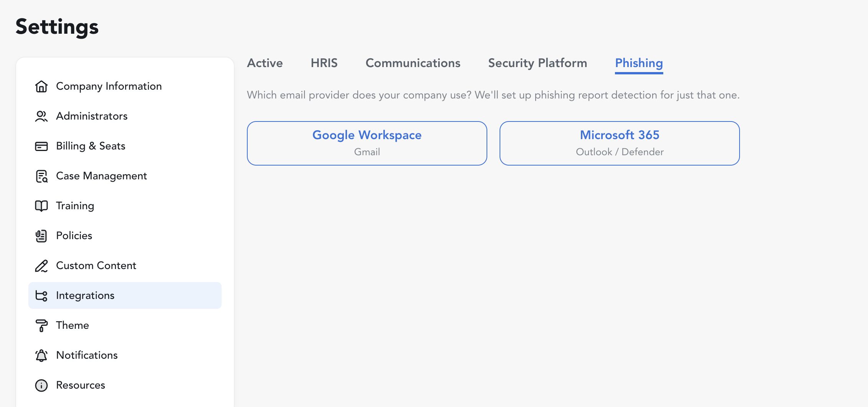Screen dimensions: 868x407
Task: Select the Security Platform tab
Action: [538, 63]
